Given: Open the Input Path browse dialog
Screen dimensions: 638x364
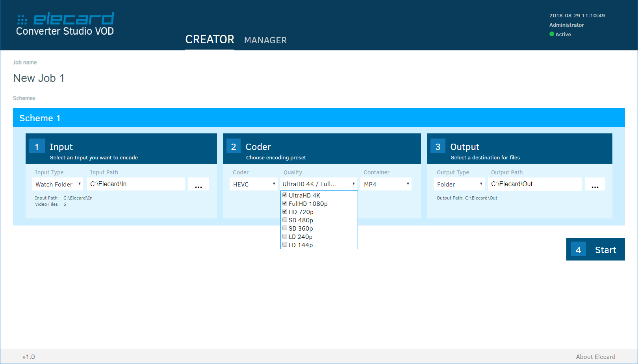Looking at the screenshot, I should pos(198,184).
